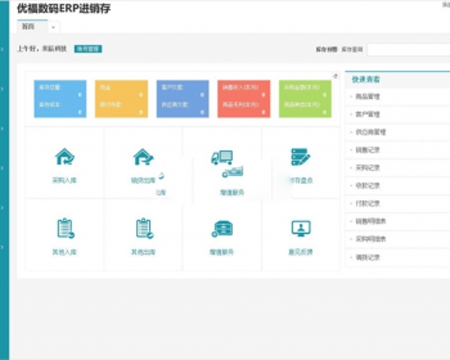The image size is (450, 360).
Task: Click 商品毛利(本月) in the red card
Action: point(240,104)
